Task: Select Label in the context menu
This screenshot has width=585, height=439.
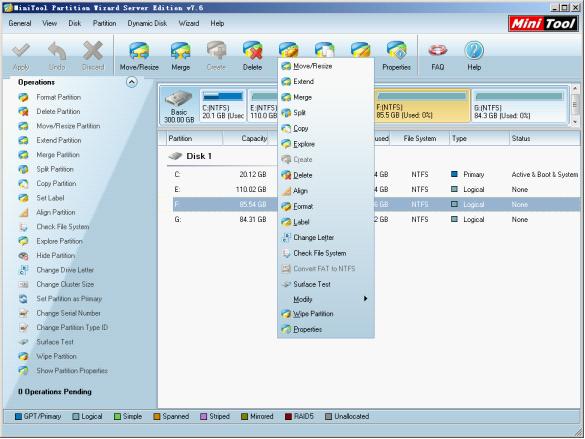Action: coord(325,222)
